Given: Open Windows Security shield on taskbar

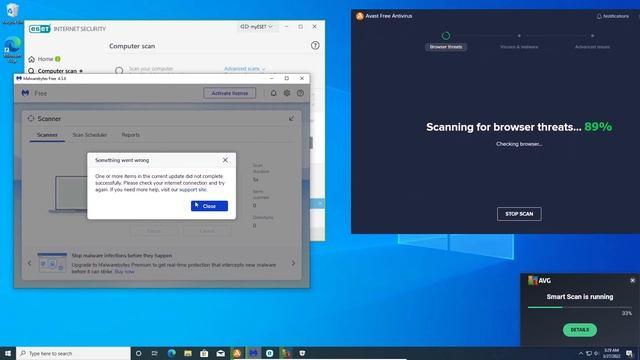Looking at the screenshot, I should pyautogui.click(x=302, y=353).
